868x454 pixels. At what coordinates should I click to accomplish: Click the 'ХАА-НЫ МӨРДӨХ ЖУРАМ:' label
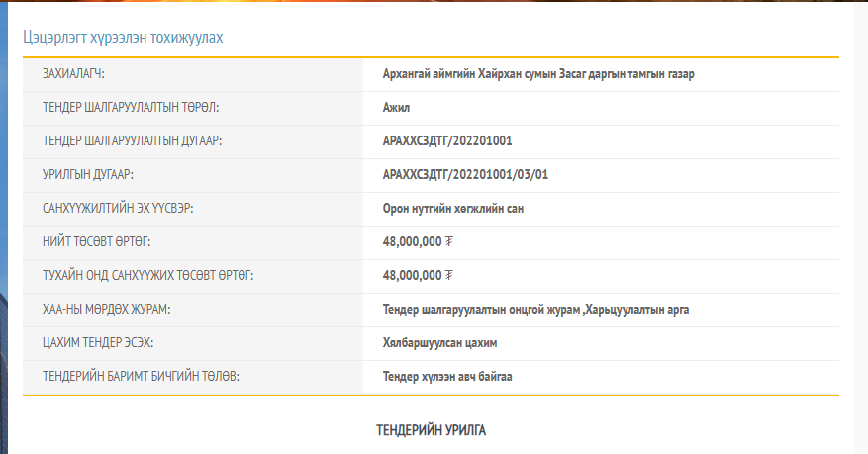[106, 310]
